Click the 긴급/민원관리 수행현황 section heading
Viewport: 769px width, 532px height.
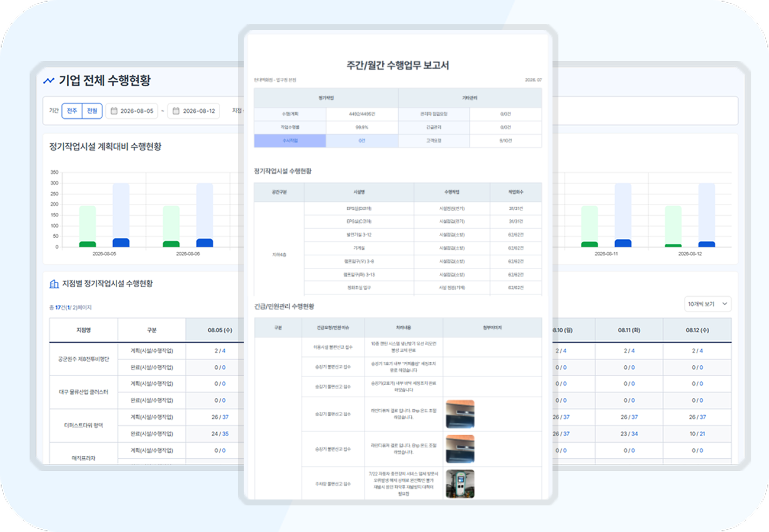284,307
